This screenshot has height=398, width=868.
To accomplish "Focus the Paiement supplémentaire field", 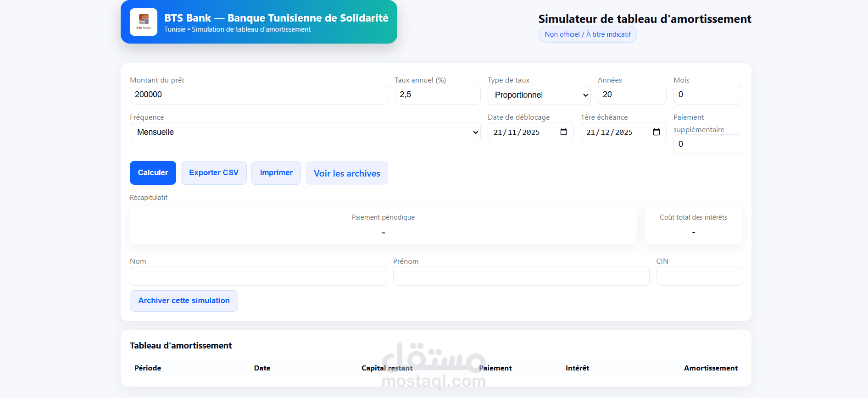I will point(707,144).
